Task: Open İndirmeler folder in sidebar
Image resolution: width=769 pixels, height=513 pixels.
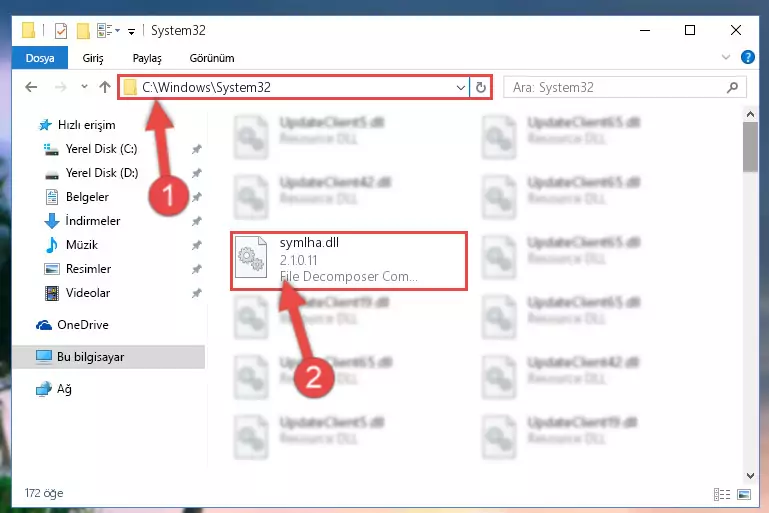Action: [x=93, y=221]
